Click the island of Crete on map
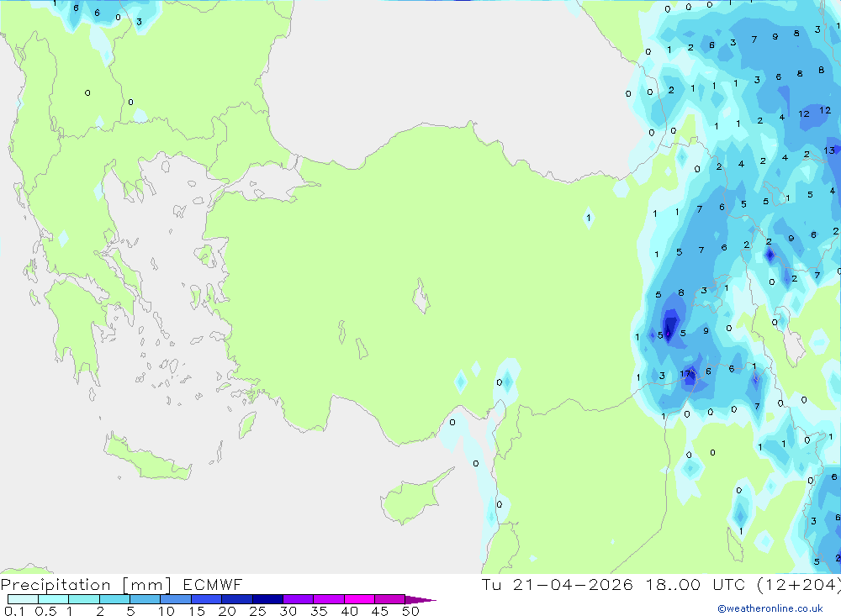Image resolution: width=841 pixels, height=616 pixels. (147, 458)
